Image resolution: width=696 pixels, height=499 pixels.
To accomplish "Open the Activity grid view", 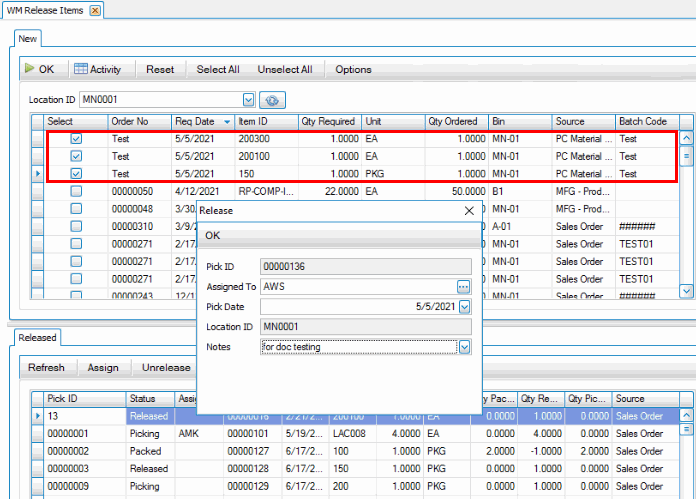I will pos(97,69).
